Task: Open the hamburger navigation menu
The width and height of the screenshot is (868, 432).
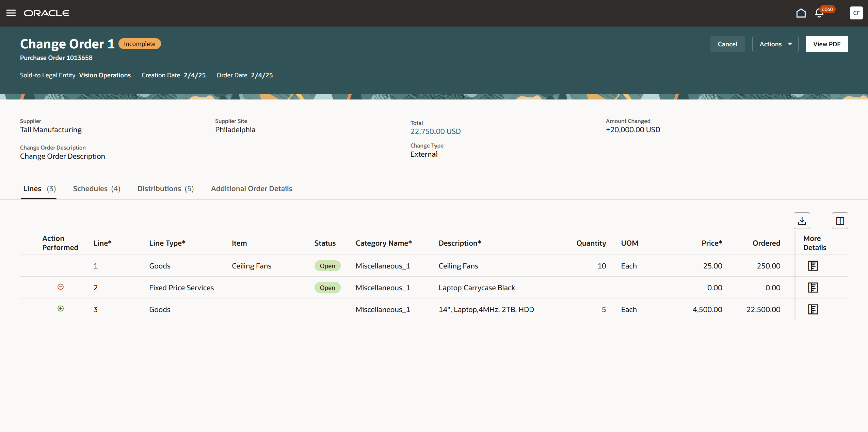Action: click(11, 13)
